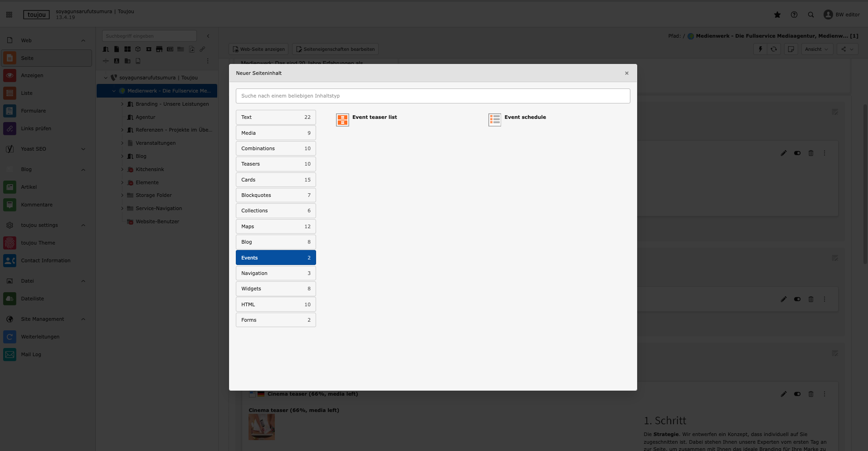The width and height of the screenshot is (868, 451).
Task: Open the Ansicht dropdown
Action: click(817, 49)
